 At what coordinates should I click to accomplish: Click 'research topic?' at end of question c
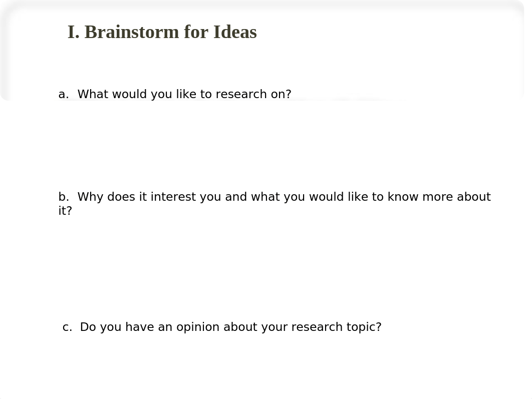coord(336,327)
